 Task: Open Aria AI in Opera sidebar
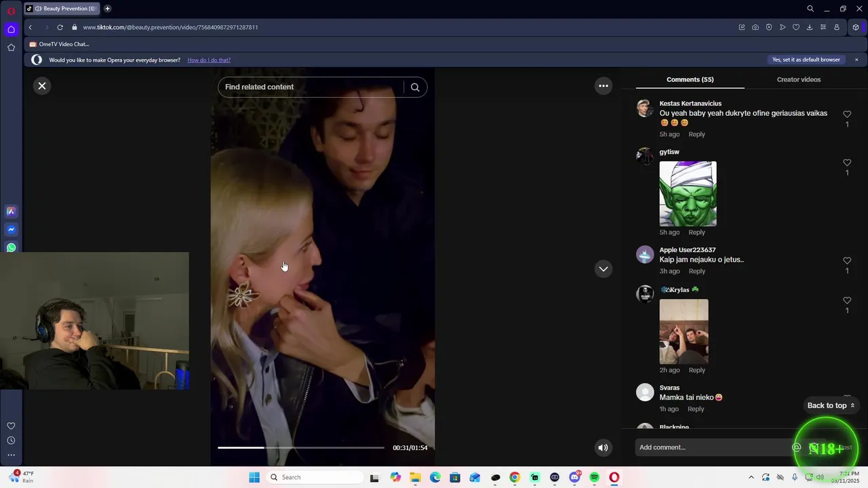(x=11, y=211)
